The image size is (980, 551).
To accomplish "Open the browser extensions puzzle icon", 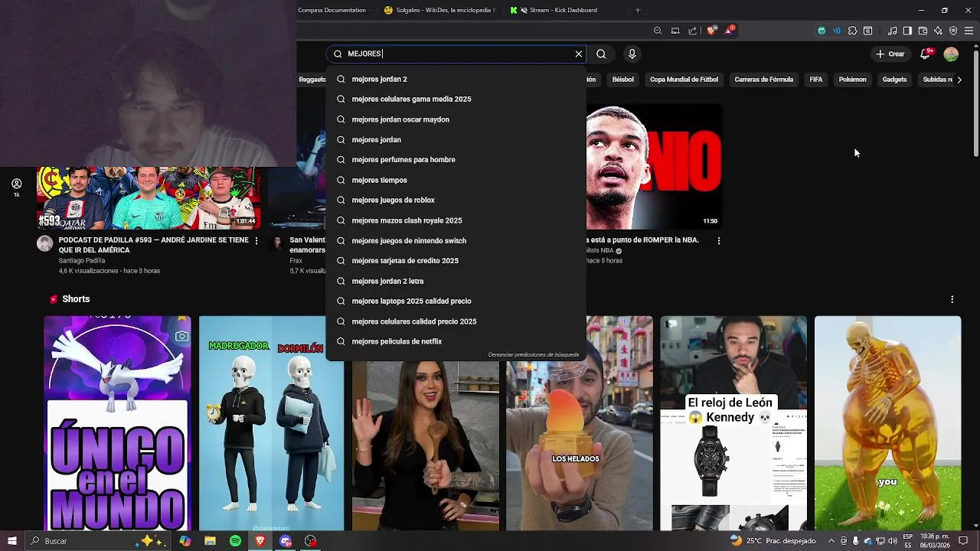I will click(852, 31).
